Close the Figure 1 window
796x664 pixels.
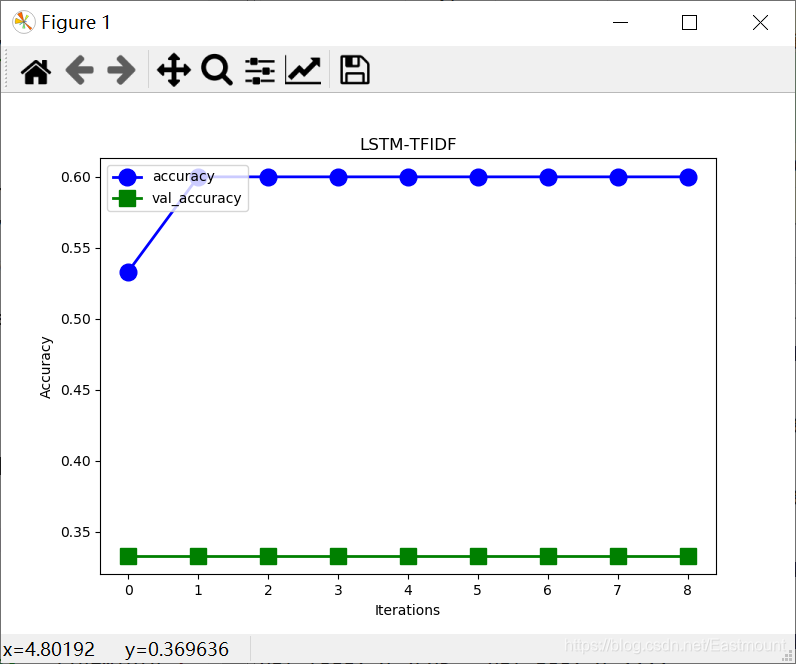coord(760,22)
